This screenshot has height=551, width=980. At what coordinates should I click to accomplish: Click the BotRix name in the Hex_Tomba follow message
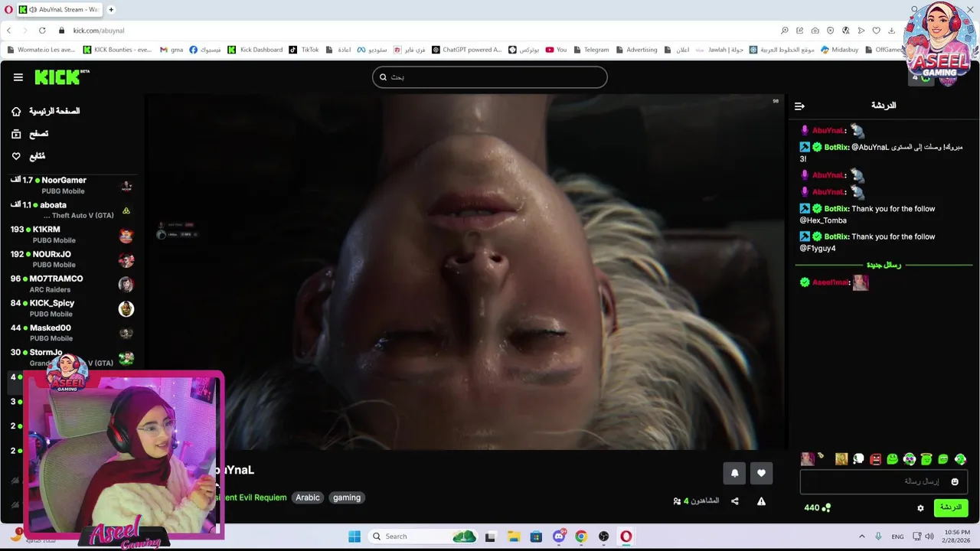click(836, 209)
